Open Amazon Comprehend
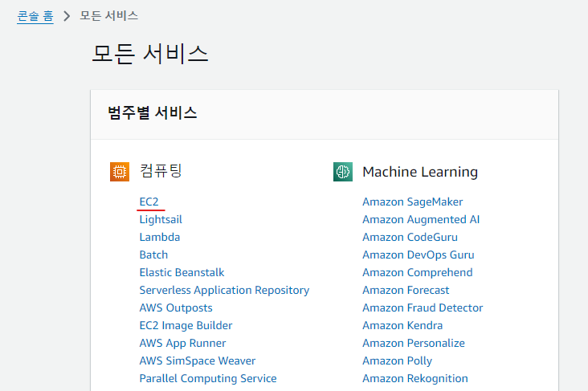 [x=418, y=272]
